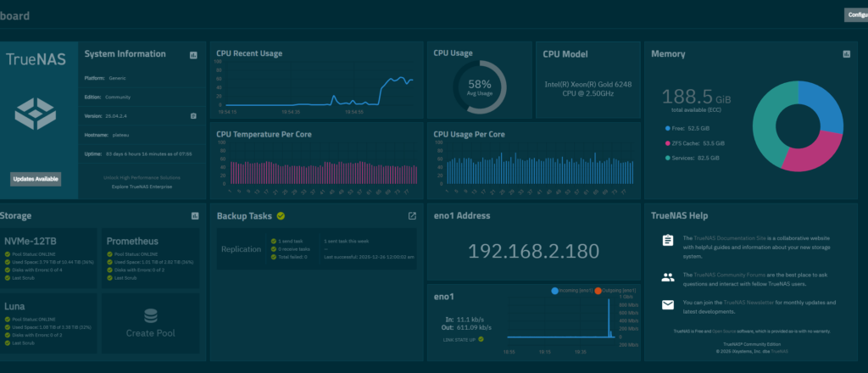Open the TrueNAS Documentation Site link
868x373 pixels.
point(728,239)
